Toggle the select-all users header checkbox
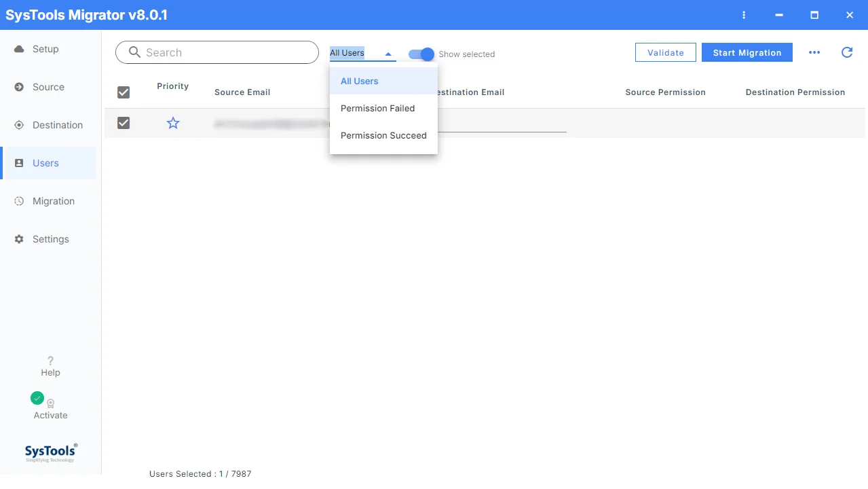Screen dimensions: 868x489 124,92
